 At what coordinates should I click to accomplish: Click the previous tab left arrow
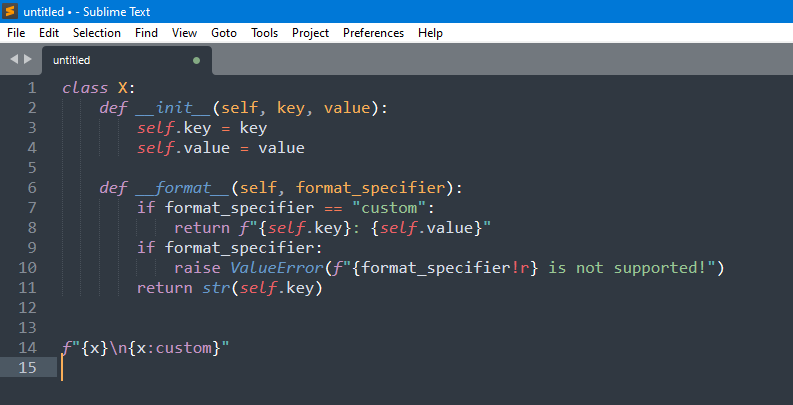coord(14,59)
